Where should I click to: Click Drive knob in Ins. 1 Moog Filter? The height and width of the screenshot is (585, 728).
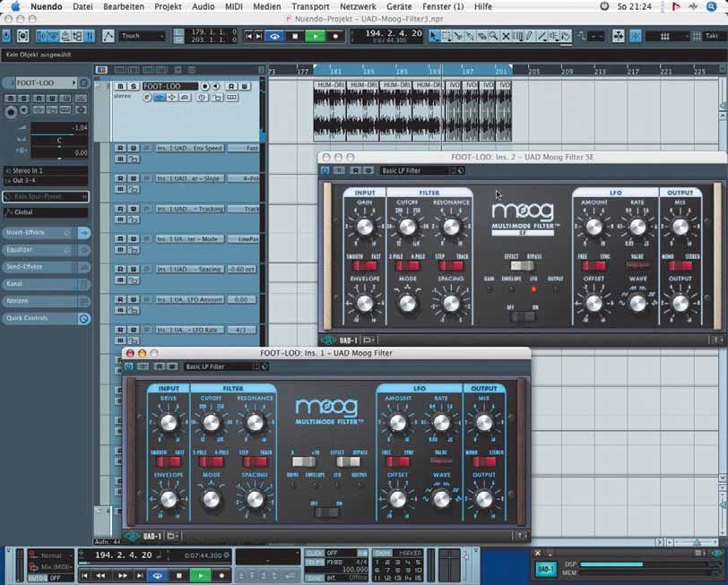[168, 423]
